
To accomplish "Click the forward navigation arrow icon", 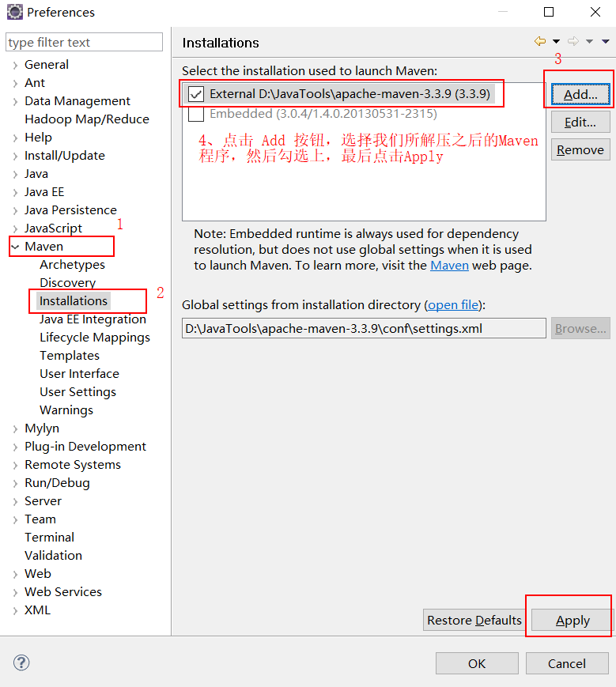I will coord(573,41).
